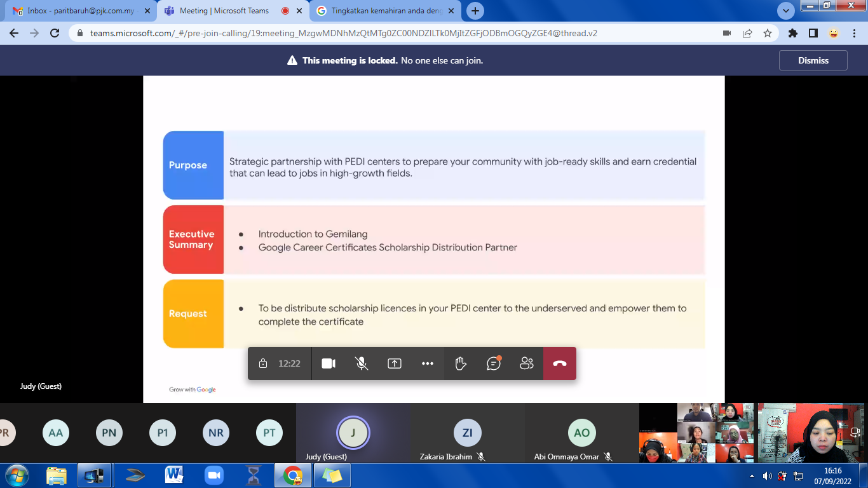Share this page from the address bar
This screenshot has height=488, width=868.
[x=747, y=33]
